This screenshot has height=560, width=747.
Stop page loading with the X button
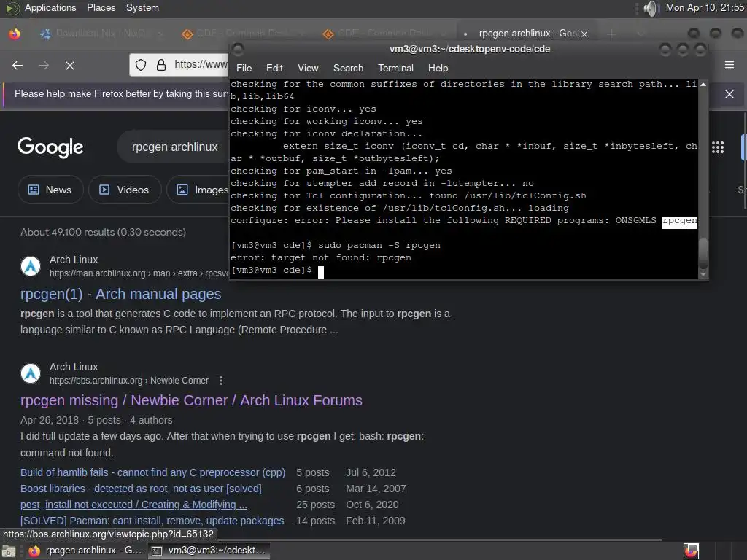click(69, 65)
